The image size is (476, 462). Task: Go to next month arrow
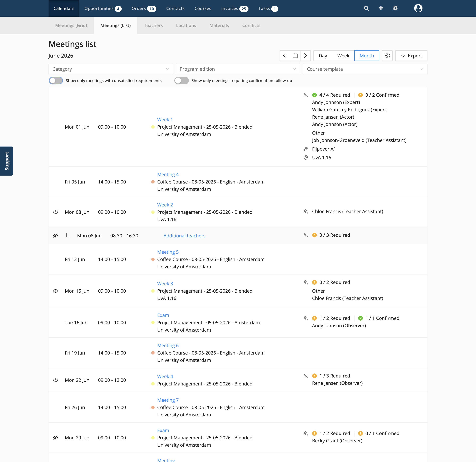(305, 56)
